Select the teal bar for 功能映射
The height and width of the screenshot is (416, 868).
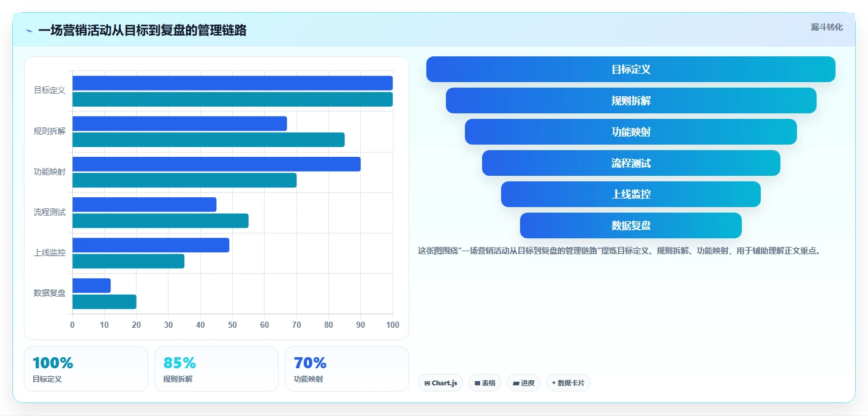tap(184, 180)
